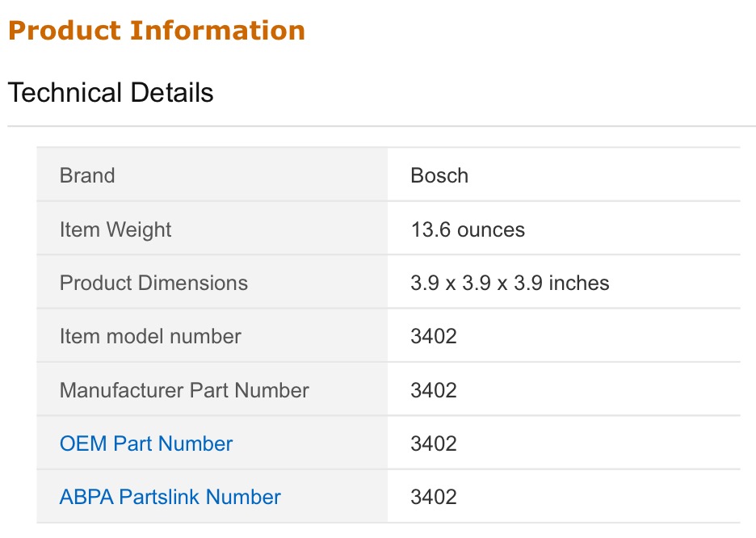The height and width of the screenshot is (538, 756).
Task: Select the OEM Part Number value 3402
Action: pyautogui.click(x=434, y=443)
